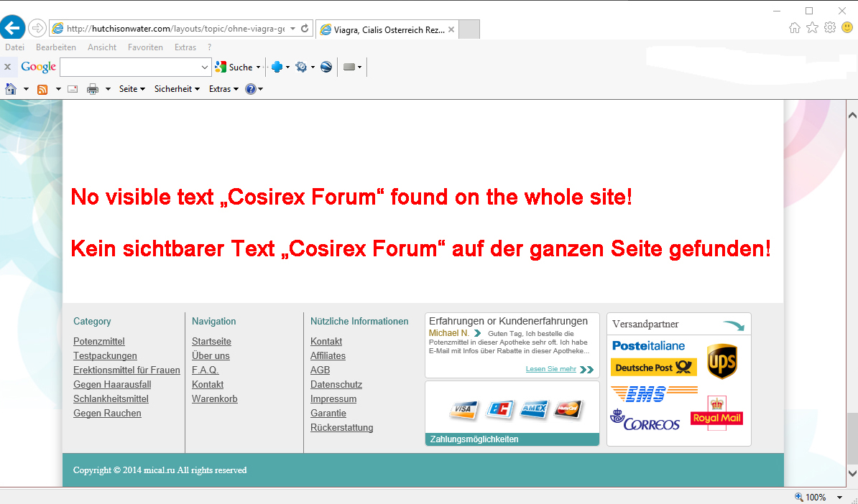Open the Impressum link

click(333, 398)
